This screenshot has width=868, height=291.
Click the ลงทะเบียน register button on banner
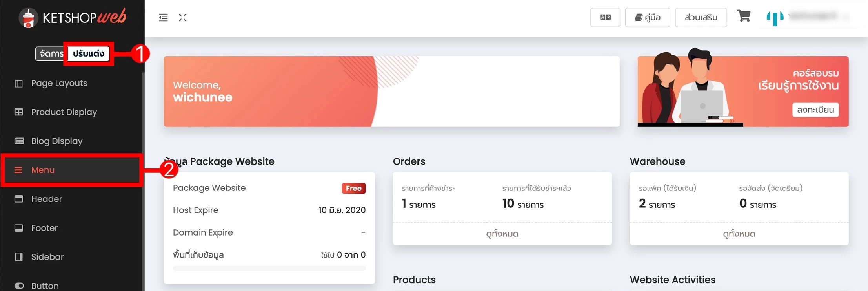(815, 110)
